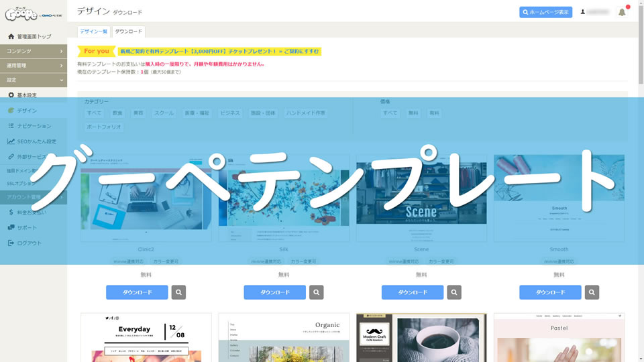The height and width of the screenshot is (362, 644).
Task: Collapse the 設定 menu section
Action: 34,80
